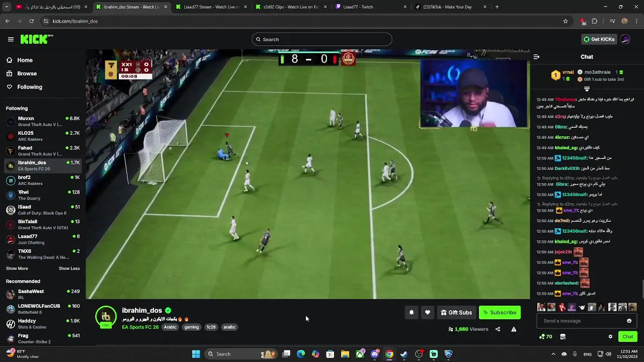The width and height of the screenshot is (644, 362).
Task: Open the KICKs shop icon
Action: tap(562, 337)
